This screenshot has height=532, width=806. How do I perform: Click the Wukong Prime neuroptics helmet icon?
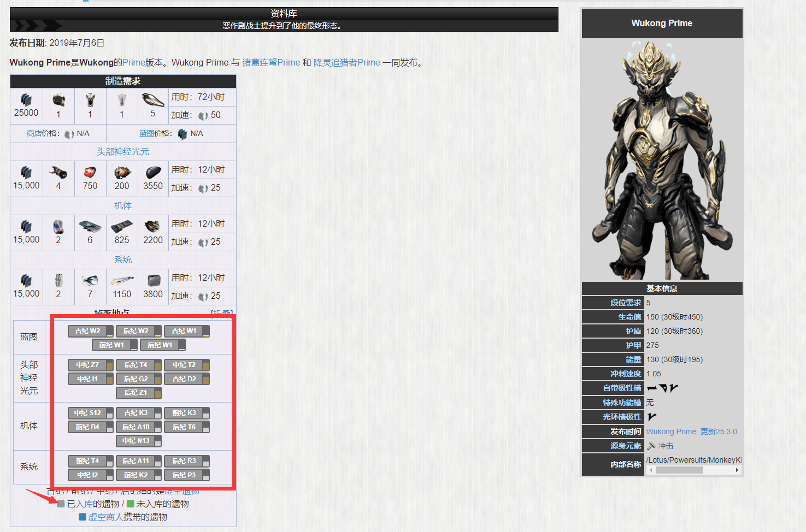58,99
